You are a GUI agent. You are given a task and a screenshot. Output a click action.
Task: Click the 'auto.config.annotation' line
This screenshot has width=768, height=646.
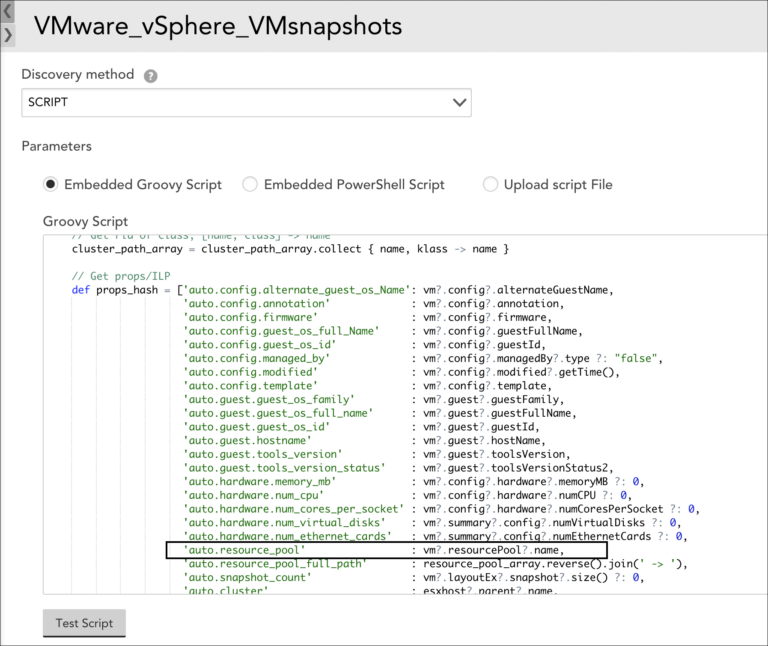374,304
